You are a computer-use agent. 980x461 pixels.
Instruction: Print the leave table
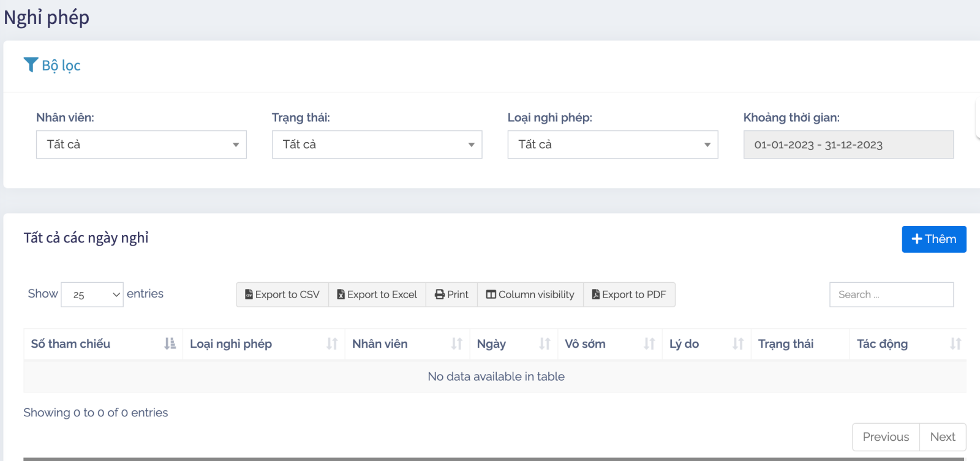pyautogui.click(x=451, y=294)
